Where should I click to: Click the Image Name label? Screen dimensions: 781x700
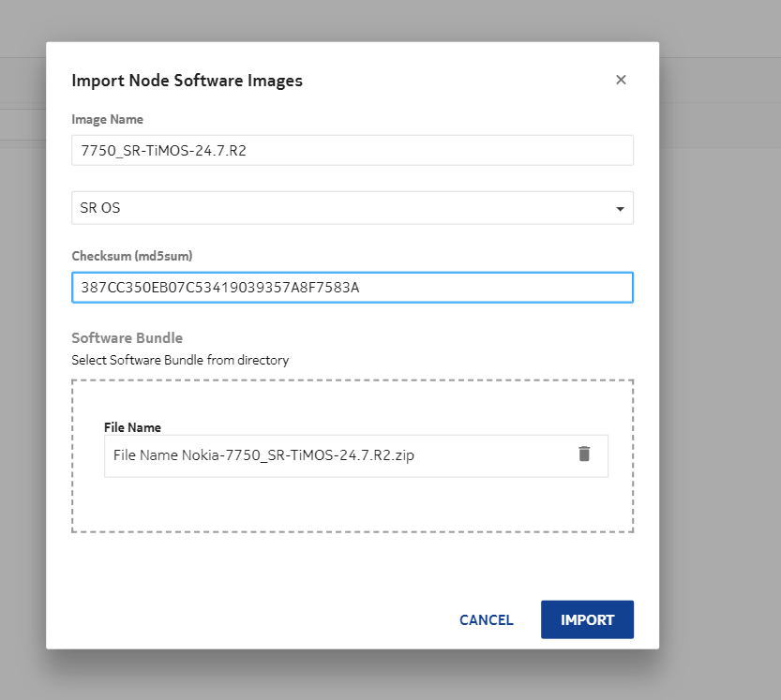108,119
